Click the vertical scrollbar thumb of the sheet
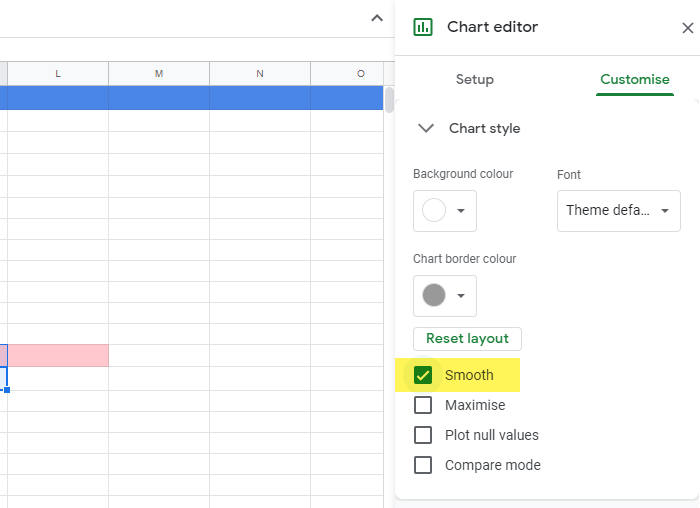This screenshot has width=700, height=508. click(389, 100)
